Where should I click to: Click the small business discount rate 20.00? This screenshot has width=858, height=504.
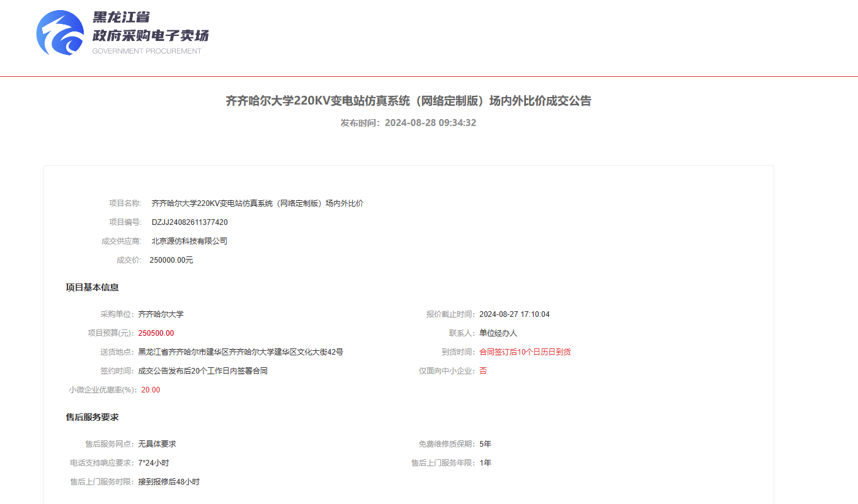[x=151, y=390]
